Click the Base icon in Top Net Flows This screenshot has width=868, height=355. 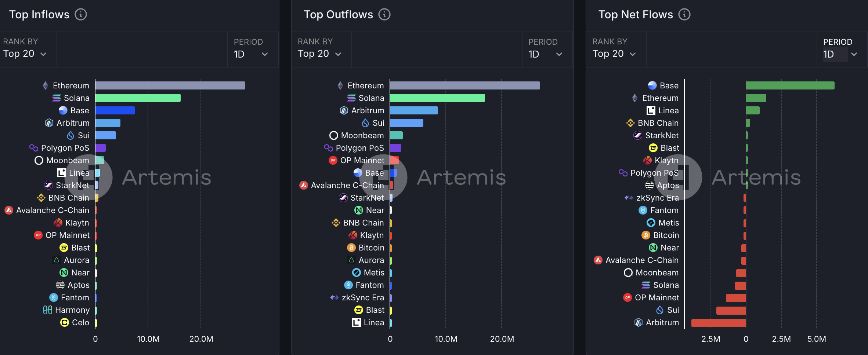pos(652,85)
